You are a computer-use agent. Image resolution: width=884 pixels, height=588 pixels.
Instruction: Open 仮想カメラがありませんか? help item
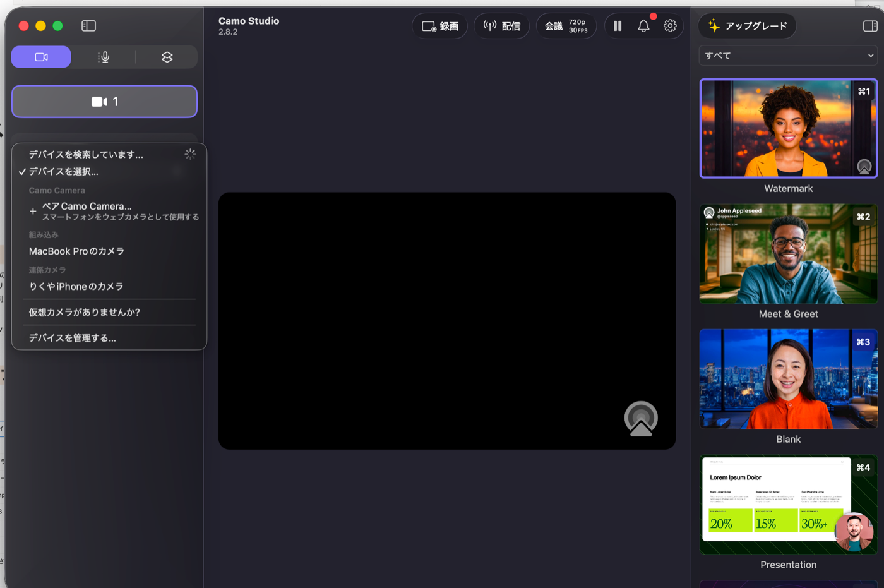point(109,313)
